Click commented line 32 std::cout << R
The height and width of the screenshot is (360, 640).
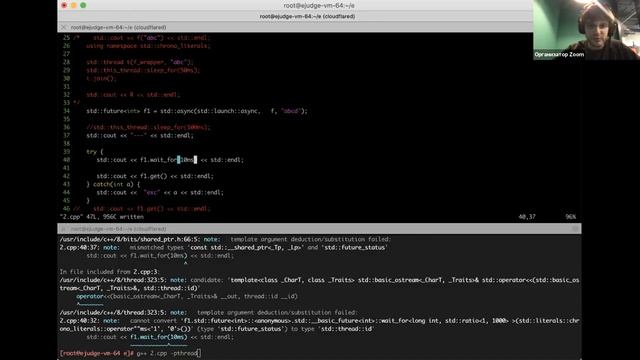pos(133,95)
